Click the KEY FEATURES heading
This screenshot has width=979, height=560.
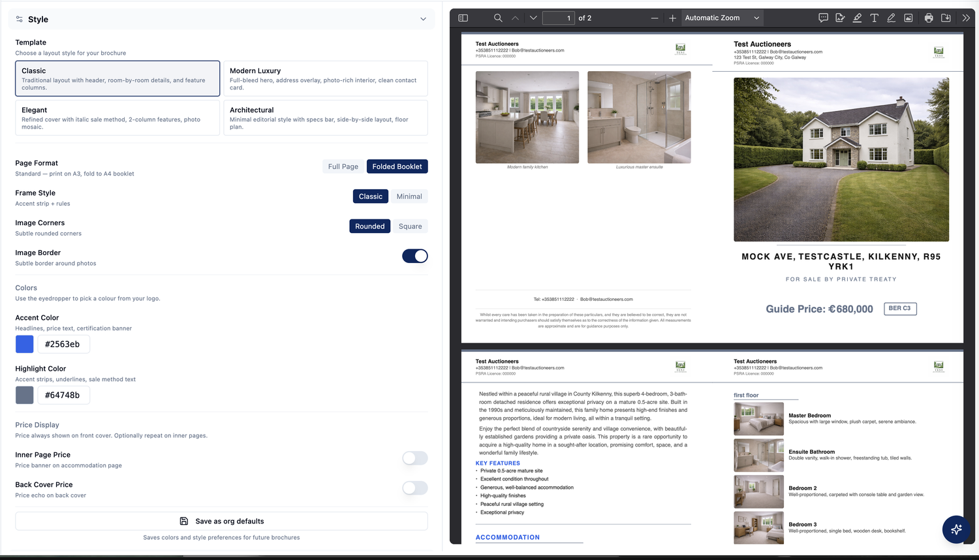pos(498,463)
